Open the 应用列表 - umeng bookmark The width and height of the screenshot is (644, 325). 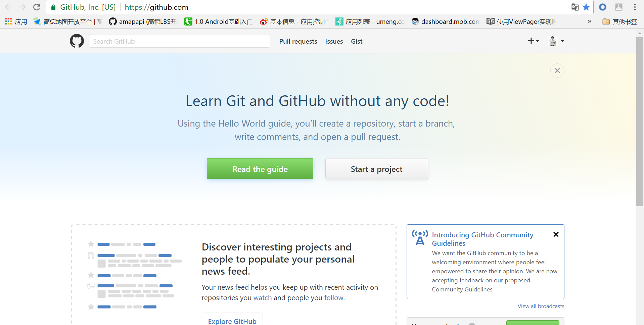coord(370,21)
